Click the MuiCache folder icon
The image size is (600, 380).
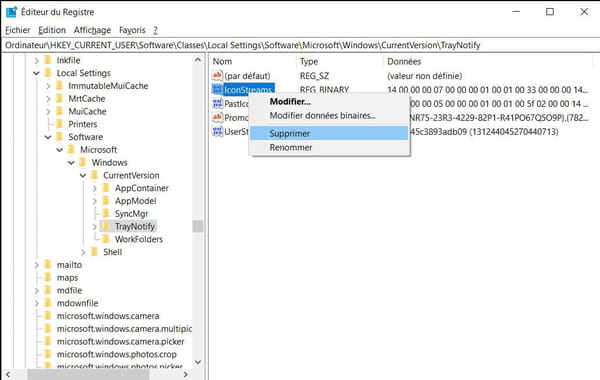pyautogui.click(x=59, y=111)
